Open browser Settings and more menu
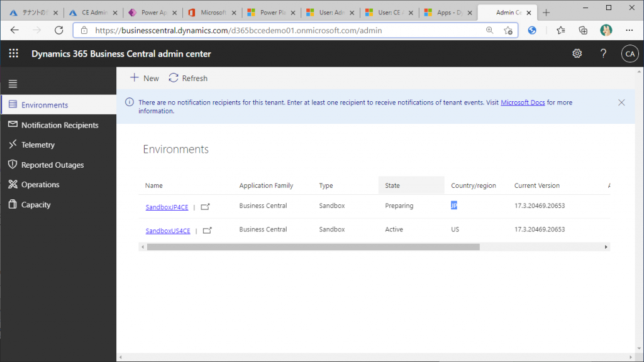Image resolution: width=644 pixels, height=362 pixels. [x=629, y=30]
